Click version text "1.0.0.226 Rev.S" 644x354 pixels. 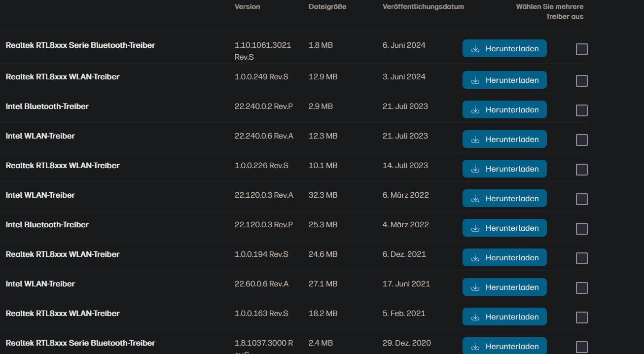coord(261,166)
